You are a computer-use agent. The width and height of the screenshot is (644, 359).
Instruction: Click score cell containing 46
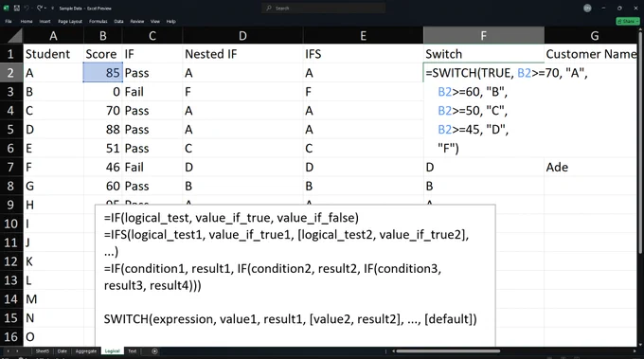103,167
